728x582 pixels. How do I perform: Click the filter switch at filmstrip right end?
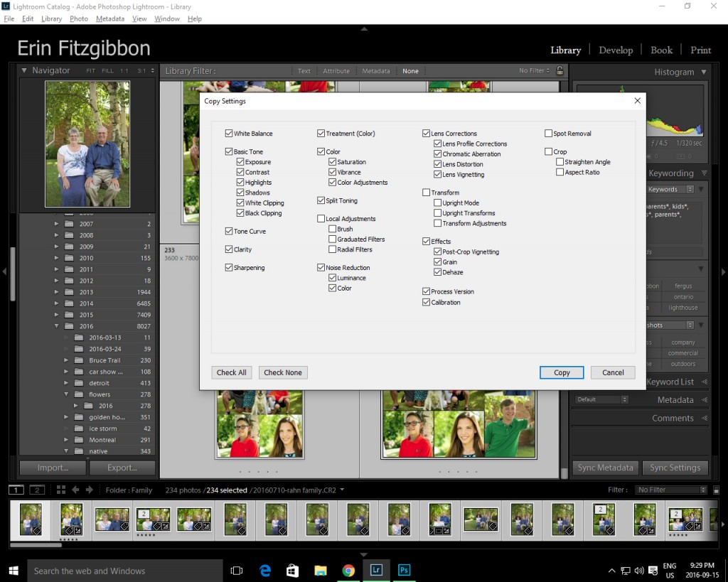[717, 490]
